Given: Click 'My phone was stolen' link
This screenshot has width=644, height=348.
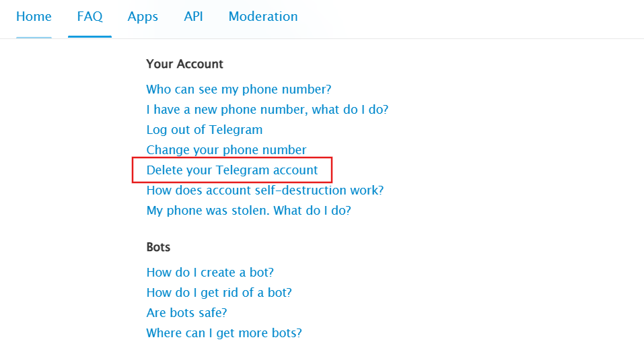Looking at the screenshot, I should (x=249, y=211).
